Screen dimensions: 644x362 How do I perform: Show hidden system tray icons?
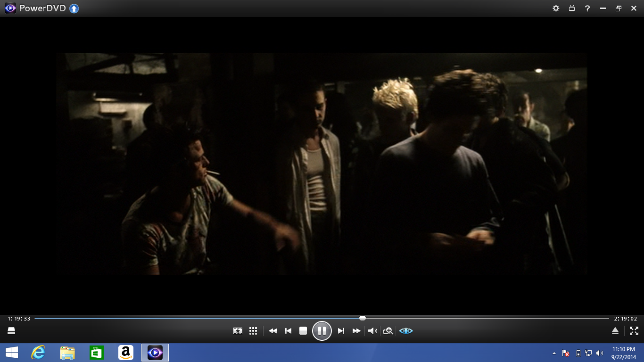click(x=554, y=353)
